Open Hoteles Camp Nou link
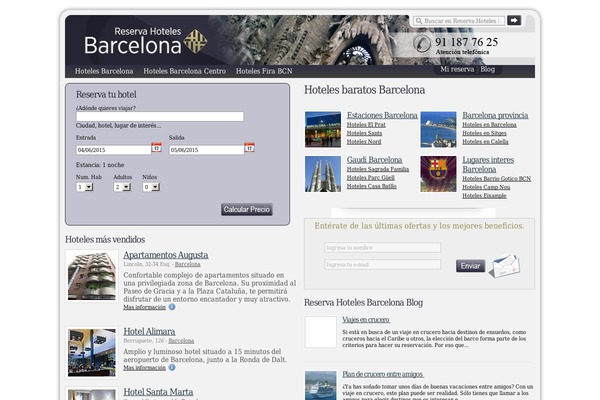This screenshot has height=400, width=600. [486, 187]
